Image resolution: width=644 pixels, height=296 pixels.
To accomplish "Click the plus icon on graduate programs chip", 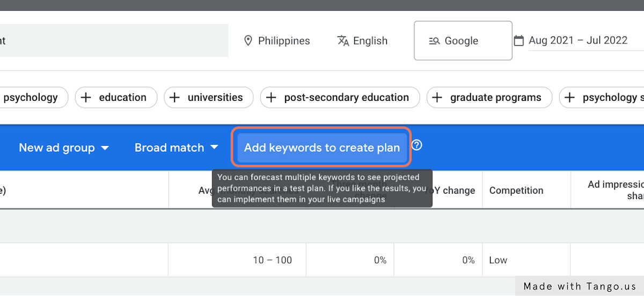I will (x=437, y=98).
